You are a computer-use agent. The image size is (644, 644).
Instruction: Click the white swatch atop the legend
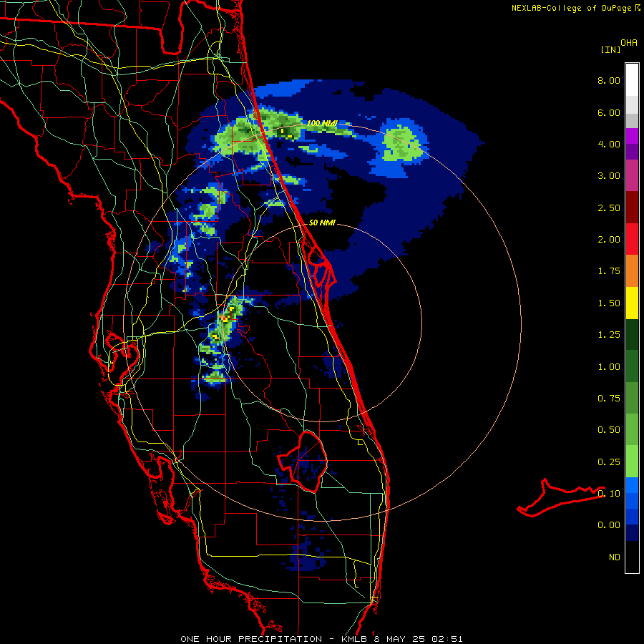[632, 80]
